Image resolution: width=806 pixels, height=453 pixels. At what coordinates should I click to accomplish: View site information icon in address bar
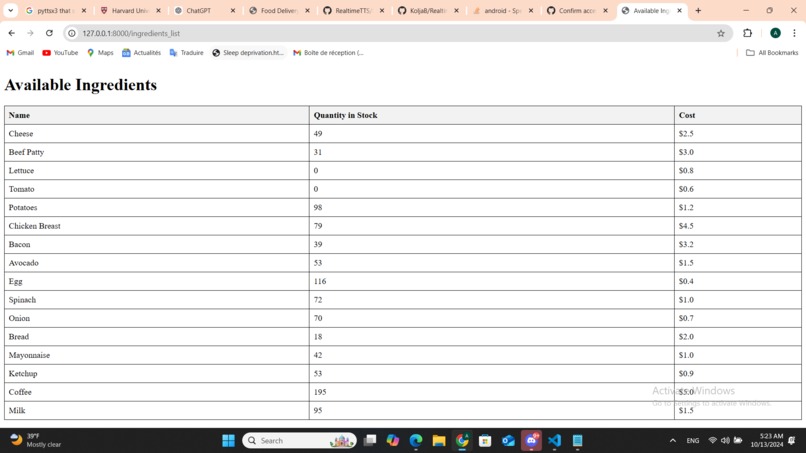point(72,33)
